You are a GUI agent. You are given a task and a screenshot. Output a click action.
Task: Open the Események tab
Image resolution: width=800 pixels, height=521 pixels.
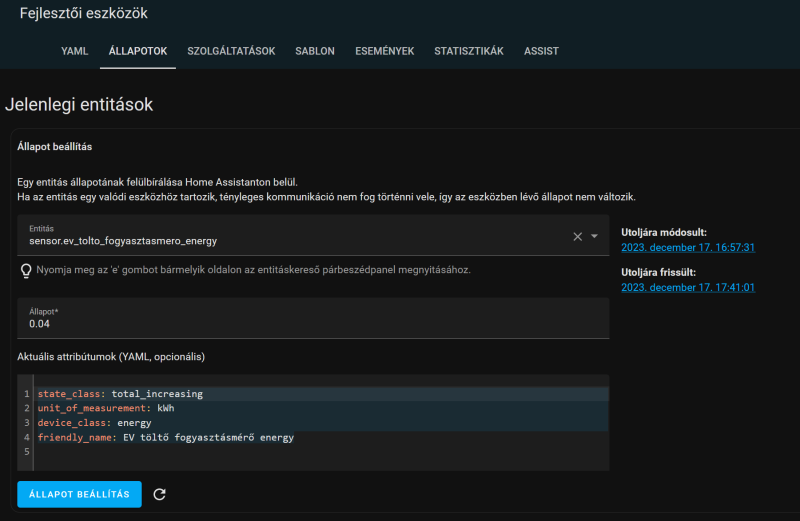click(384, 51)
